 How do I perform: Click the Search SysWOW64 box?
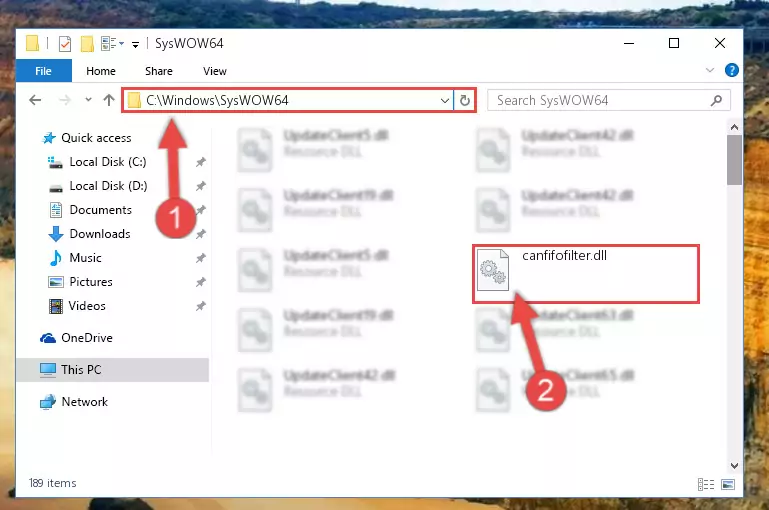click(609, 101)
